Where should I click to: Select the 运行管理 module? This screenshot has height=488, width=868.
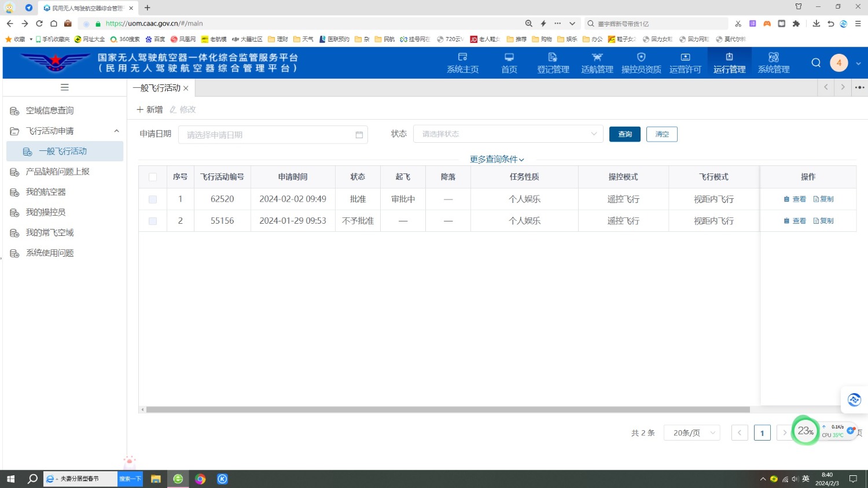click(729, 63)
